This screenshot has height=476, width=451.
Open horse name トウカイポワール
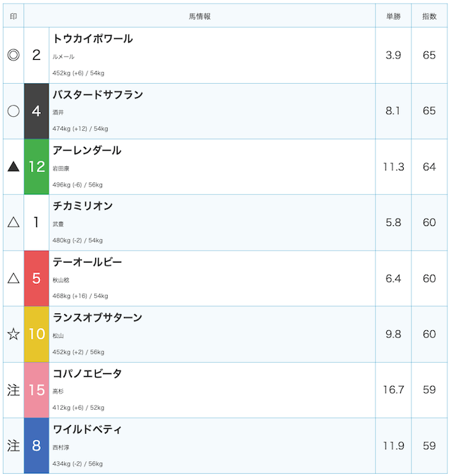click(x=93, y=39)
